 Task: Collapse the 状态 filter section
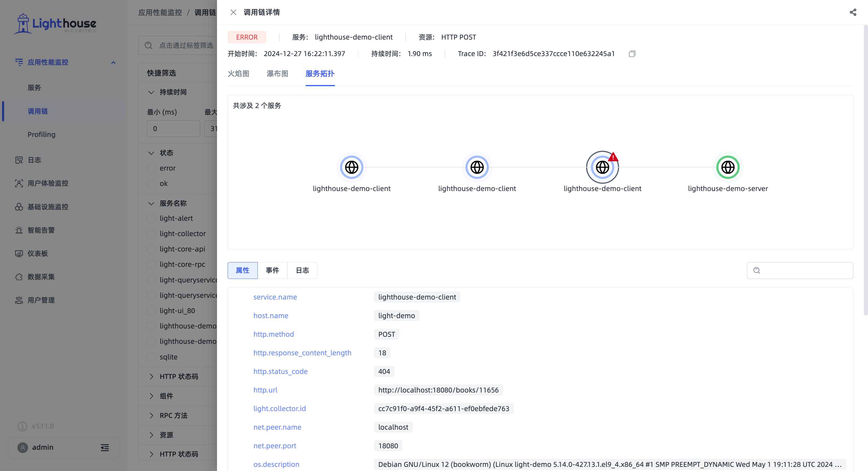point(151,153)
